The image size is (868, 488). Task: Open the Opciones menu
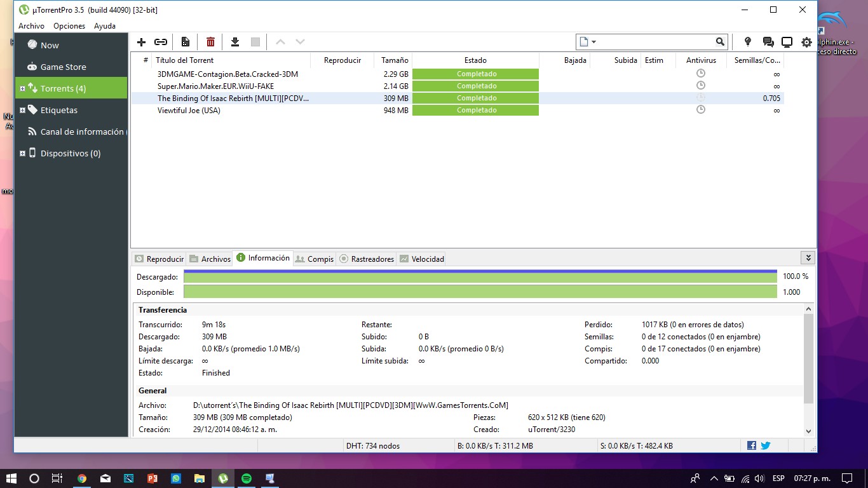(x=69, y=26)
